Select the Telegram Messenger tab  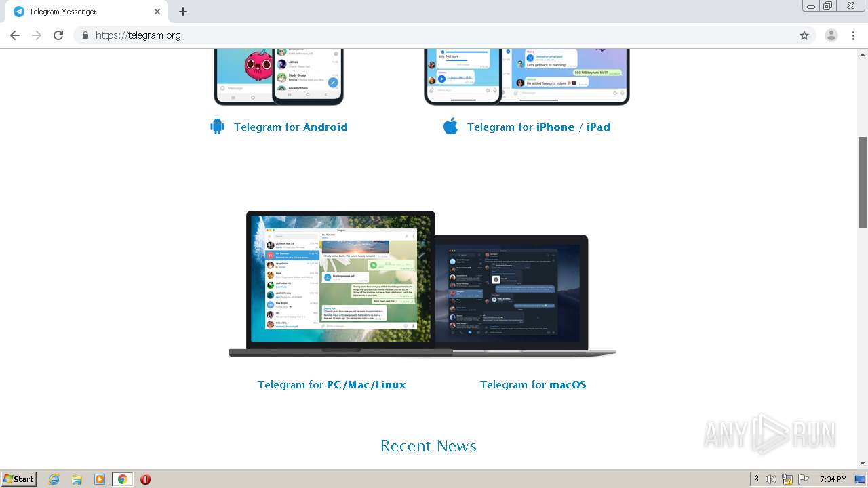(87, 12)
